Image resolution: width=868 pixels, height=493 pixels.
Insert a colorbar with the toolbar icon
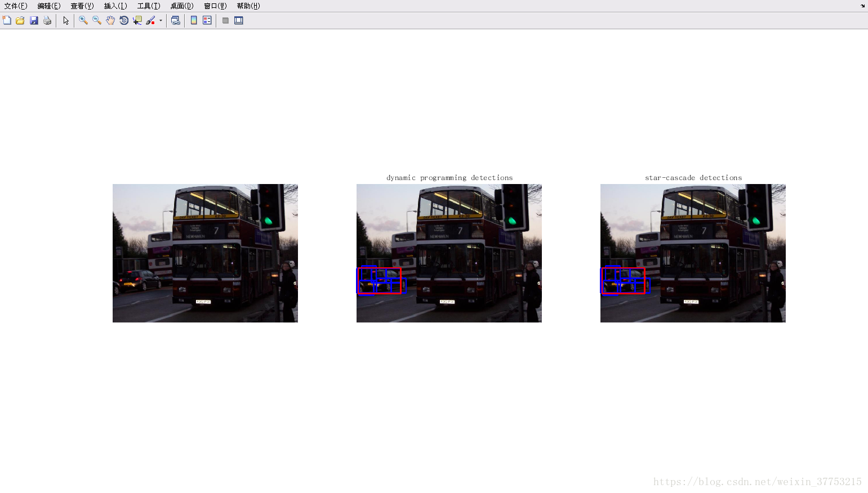pos(194,20)
